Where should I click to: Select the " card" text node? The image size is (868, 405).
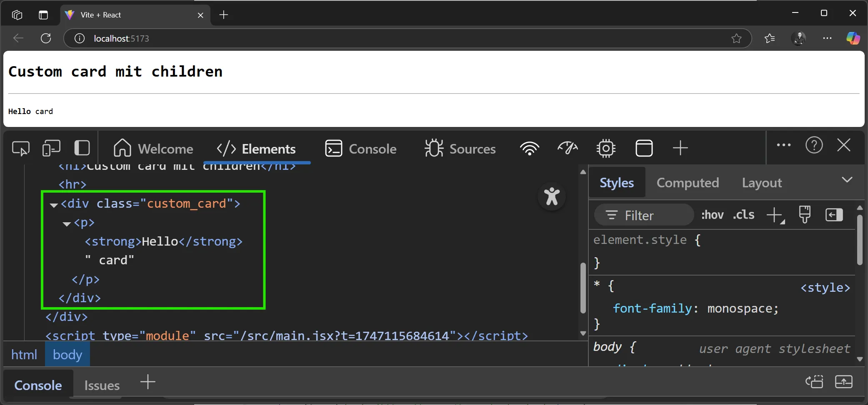(x=110, y=260)
